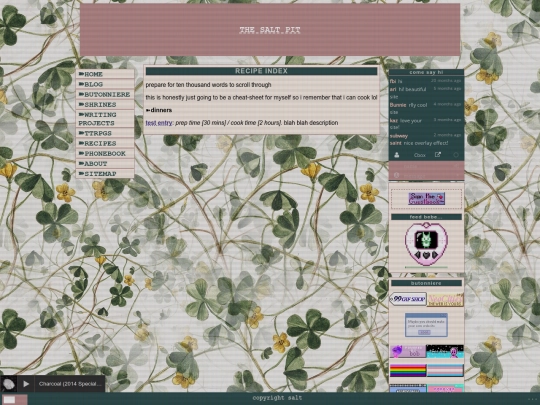This screenshot has height=405, width=540.
Task: Click the 'feed bebe...' header
Action: point(426,217)
